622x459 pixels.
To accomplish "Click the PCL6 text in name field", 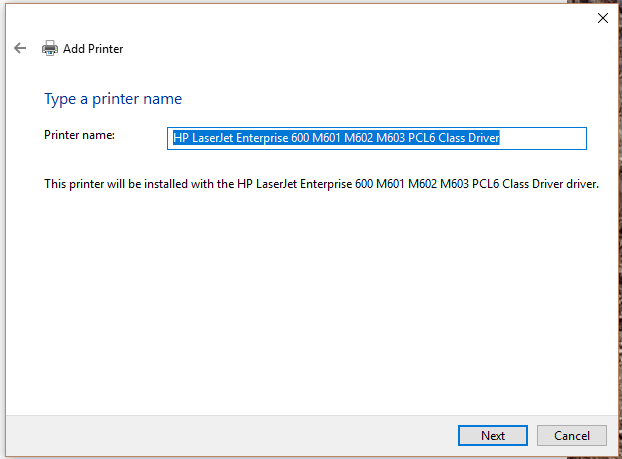I will point(422,138).
